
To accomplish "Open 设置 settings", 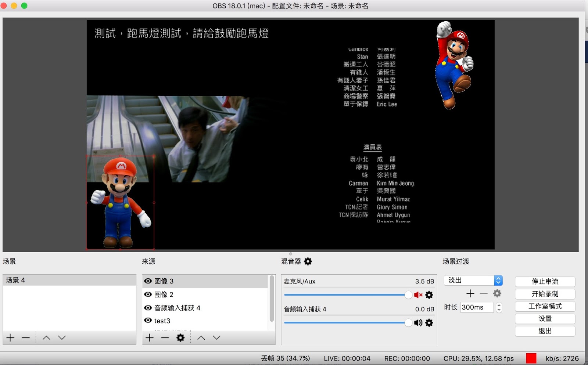I will (x=545, y=319).
